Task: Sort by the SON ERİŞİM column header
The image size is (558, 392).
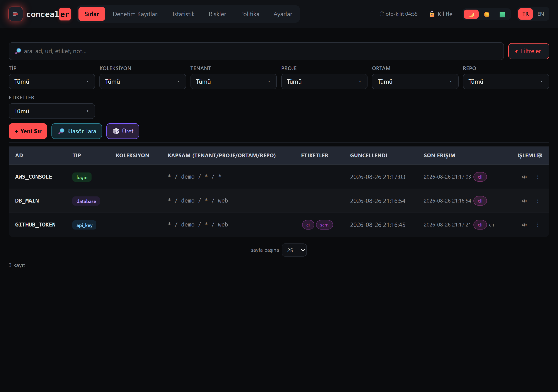Action: click(x=439, y=155)
